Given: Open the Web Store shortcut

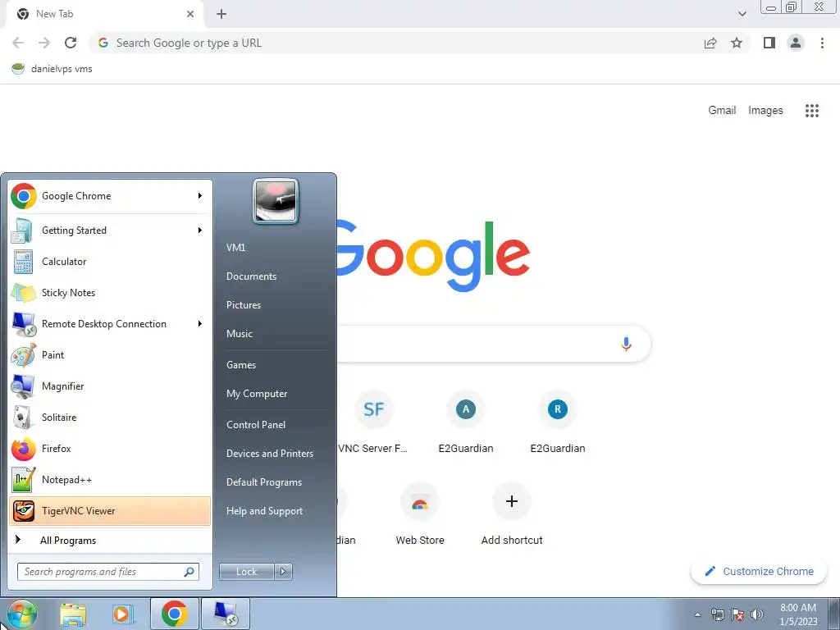Looking at the screenshot, I should (x=420, y=515).
